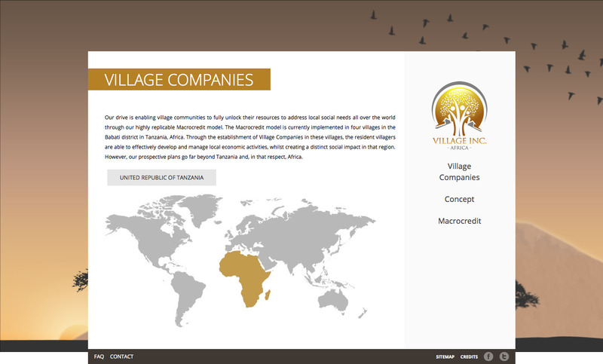Image resolution: width=603 pixels, height=364 pixels.
Task: Open the Macrocredit menu item
Action: (459, 221)
